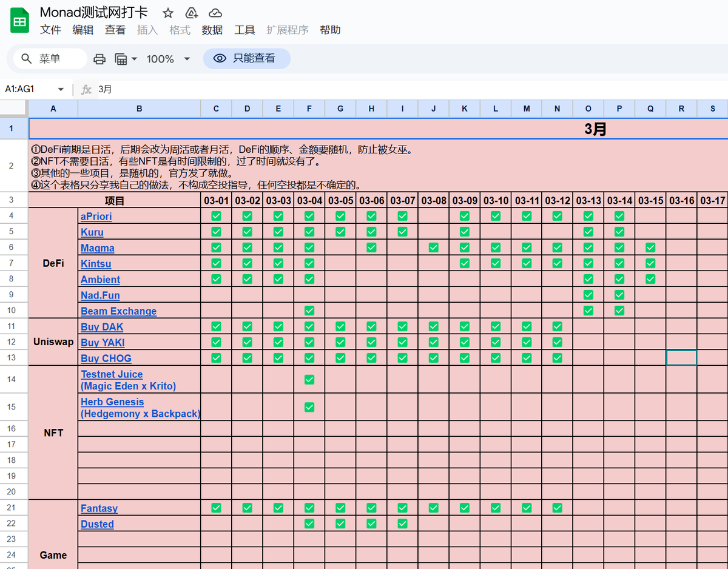Click the 3月 merged title cell
728x569 pixels.
(378, 129)
